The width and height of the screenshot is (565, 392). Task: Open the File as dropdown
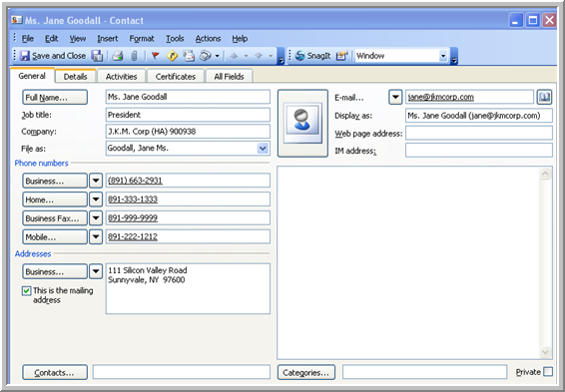point(263,148)
